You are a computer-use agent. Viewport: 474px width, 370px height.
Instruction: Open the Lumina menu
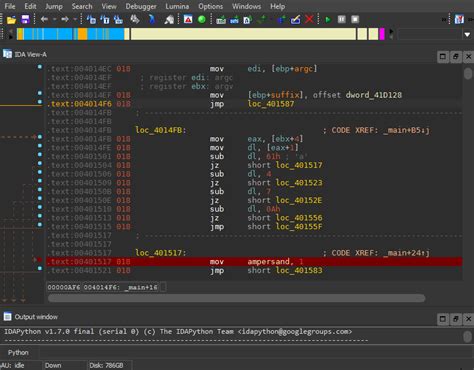pos(177,6)
